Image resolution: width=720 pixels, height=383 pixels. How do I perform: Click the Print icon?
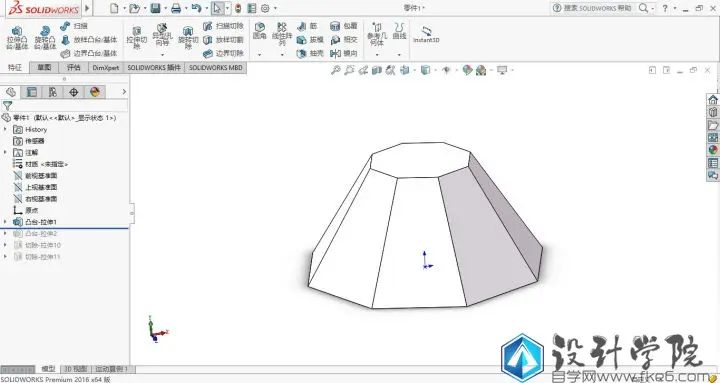tap(176, 8)
